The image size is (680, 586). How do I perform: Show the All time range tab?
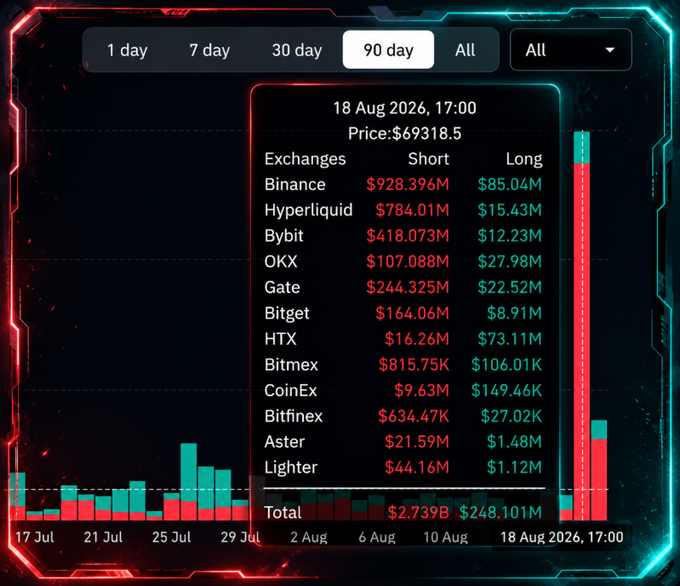(465, 50)
